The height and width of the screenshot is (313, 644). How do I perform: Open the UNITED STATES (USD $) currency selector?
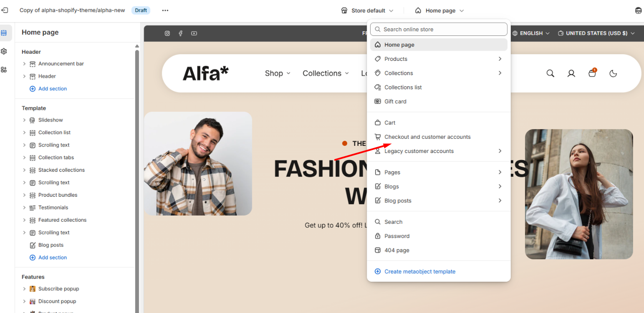point(596,33)
